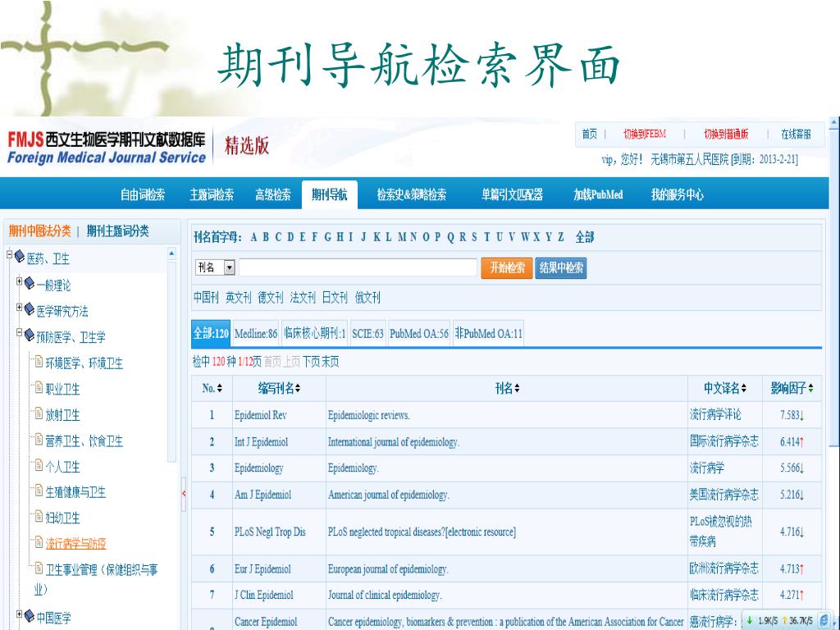
Task: Open 流行病学与防疫 category
Action: 75,544
